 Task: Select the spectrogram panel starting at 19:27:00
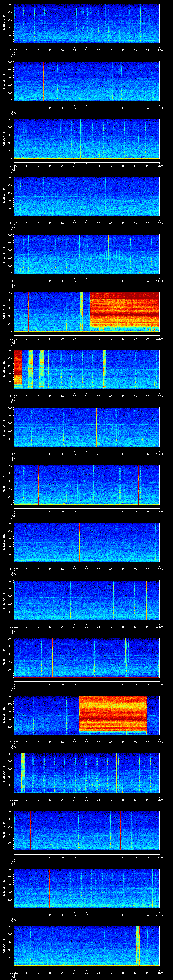[x=86, y=657]
